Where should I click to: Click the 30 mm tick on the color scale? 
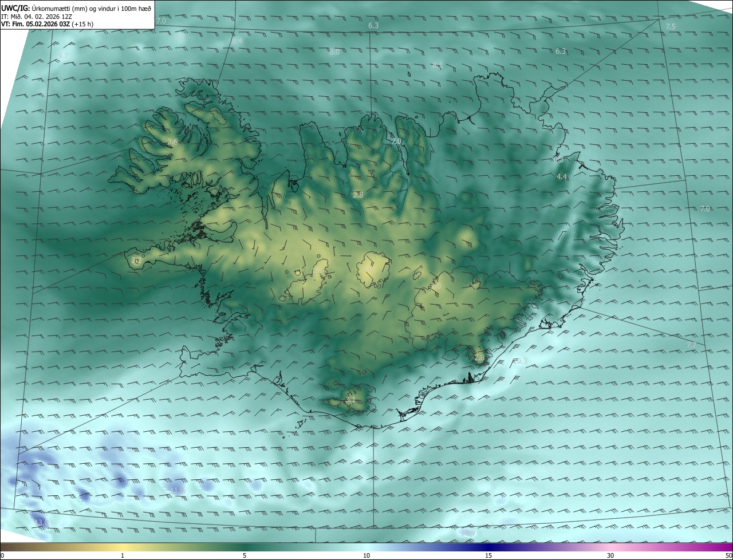point(610,556)
